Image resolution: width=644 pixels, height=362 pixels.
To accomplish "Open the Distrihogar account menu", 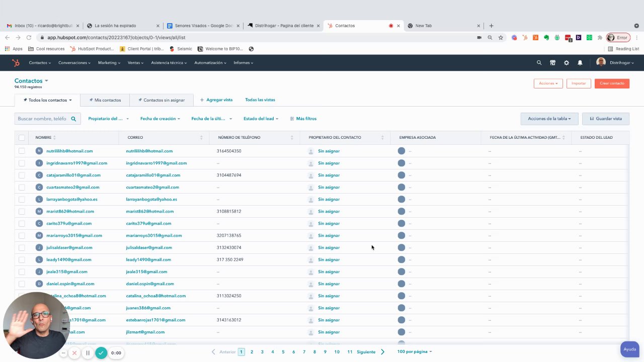I will 622,63.
